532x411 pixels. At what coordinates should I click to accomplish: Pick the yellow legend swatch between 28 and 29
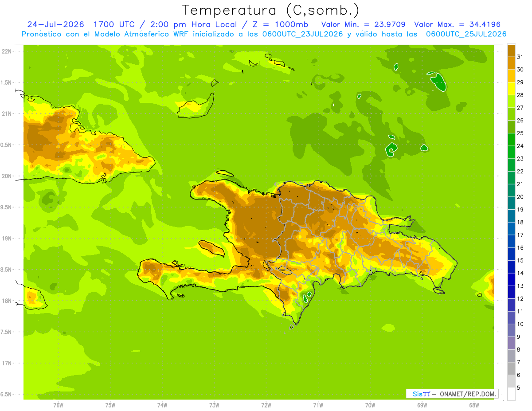pyautogui.click(x=511, y=88)
